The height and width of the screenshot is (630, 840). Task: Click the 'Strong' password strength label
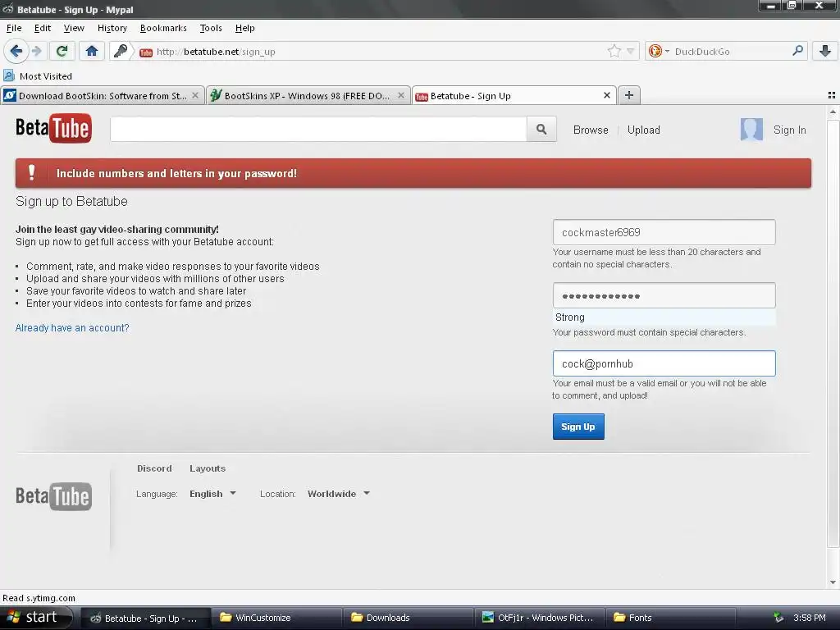[569, 317]
